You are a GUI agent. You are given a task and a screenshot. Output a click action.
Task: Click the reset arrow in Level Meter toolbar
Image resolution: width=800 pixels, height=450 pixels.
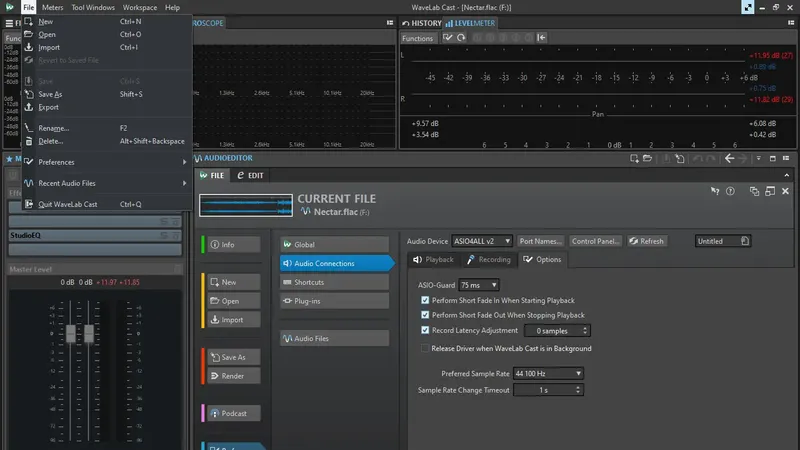(x=461, y=38)
